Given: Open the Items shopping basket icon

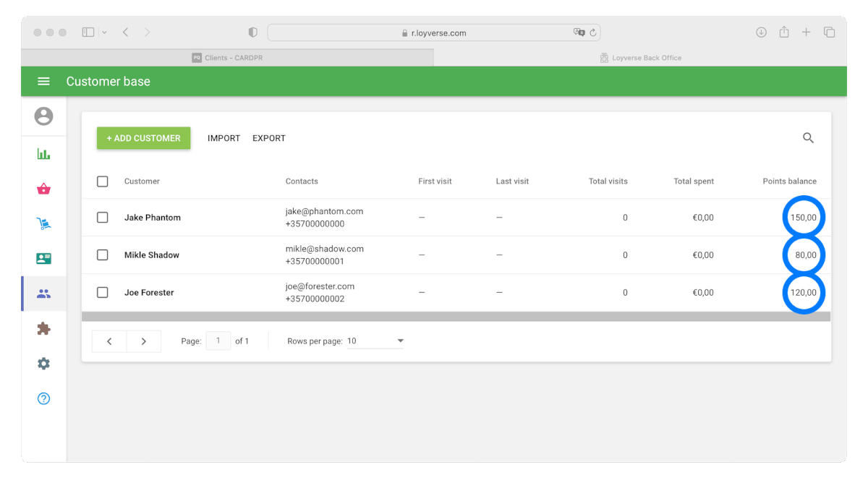Looking at the screenshot, I should pyautogui.click(x=43, y=189).
